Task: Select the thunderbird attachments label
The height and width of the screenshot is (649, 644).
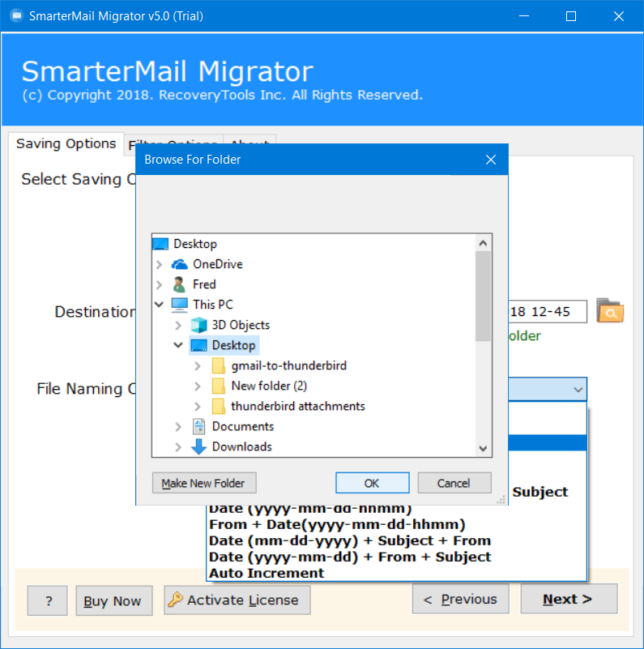Action: (298, 406)
